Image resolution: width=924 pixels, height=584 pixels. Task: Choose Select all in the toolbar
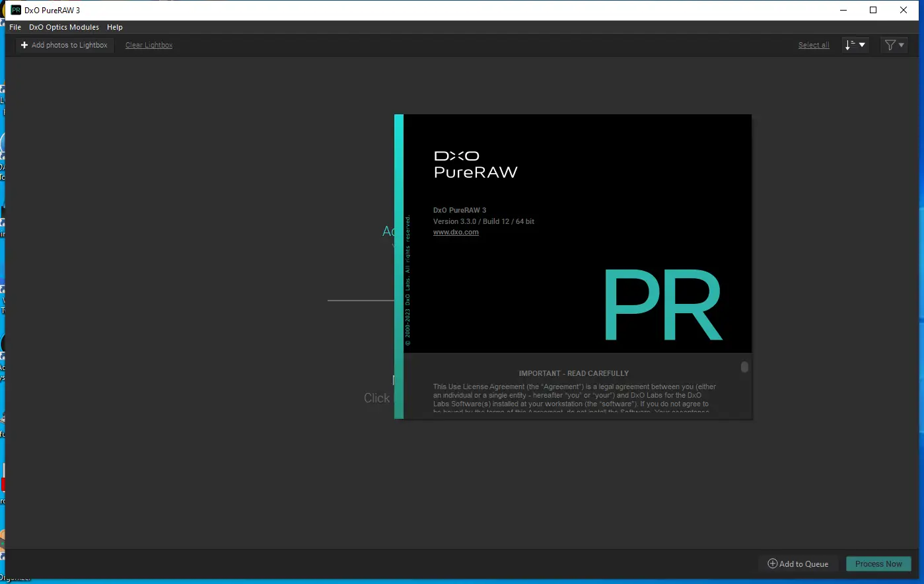(x=814, y=45)
